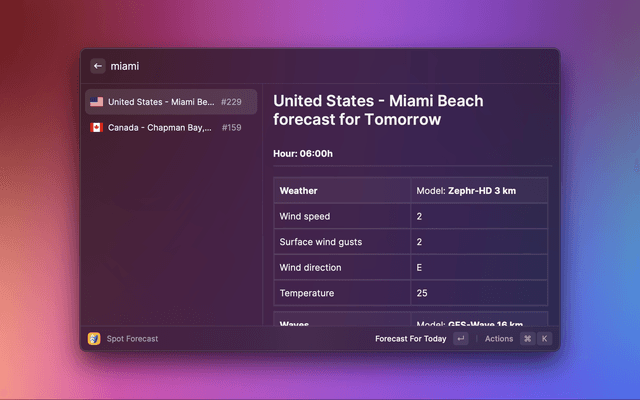Click the Canada flag icon

pyautogui.click(x=96, y=128)
